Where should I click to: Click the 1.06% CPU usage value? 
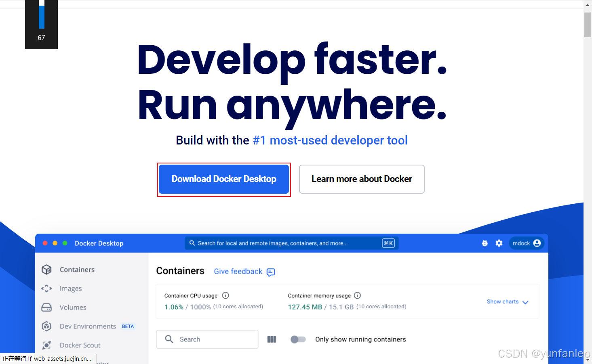pos(174,307)
